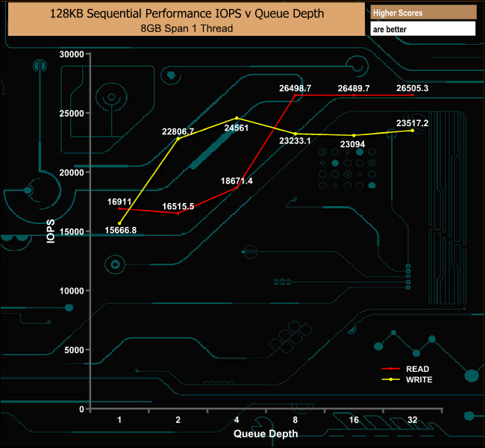Click the x-axis label 16

354,420
